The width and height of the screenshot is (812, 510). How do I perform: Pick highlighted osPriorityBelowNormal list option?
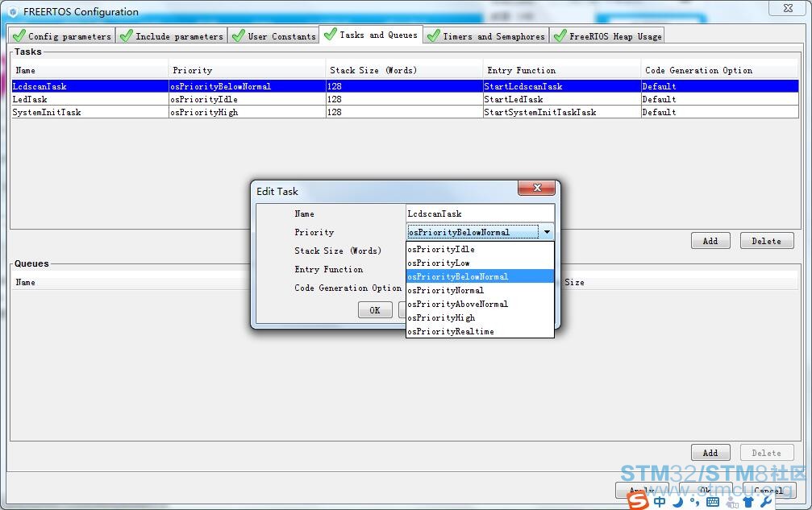tap(480, 276)
